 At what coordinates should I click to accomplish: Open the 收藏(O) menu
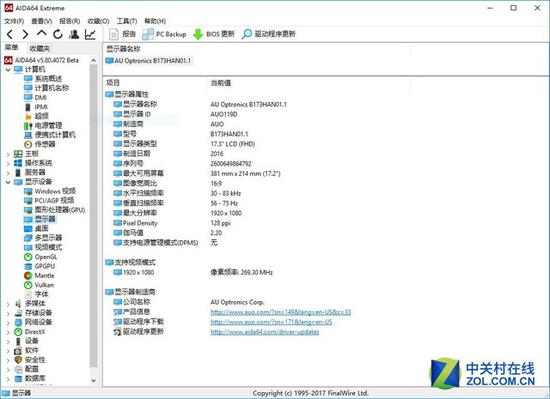(99, 21)
